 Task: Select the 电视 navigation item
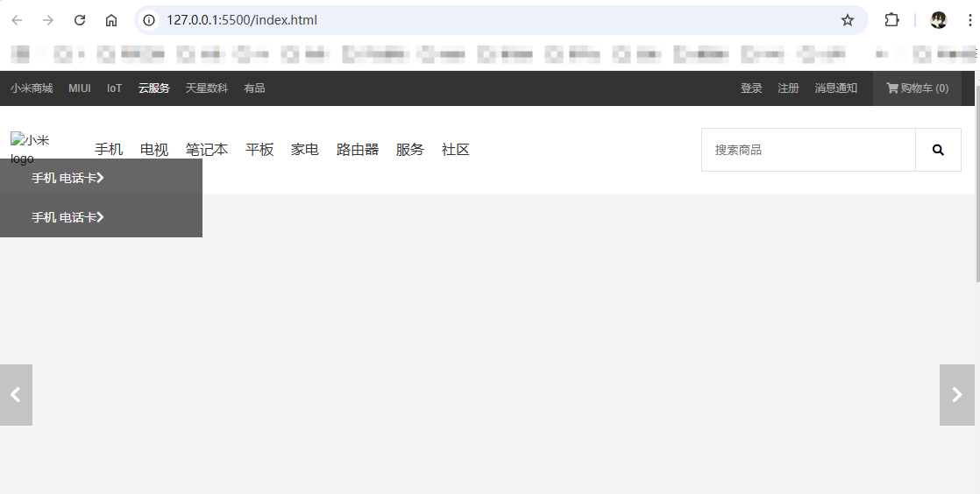click(154, 149)
